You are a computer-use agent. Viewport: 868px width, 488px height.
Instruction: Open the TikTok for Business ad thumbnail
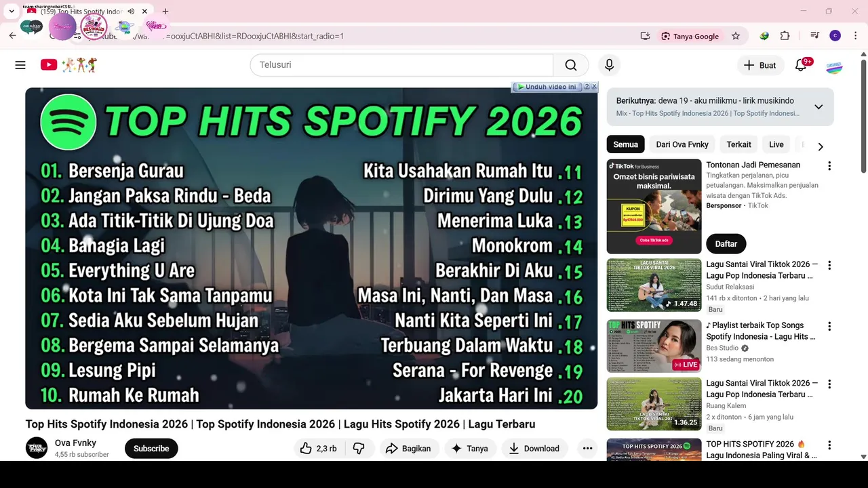(x=654, y=207)
